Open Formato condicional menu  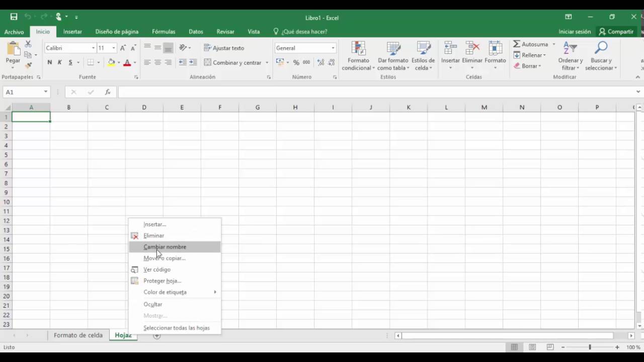358,56
